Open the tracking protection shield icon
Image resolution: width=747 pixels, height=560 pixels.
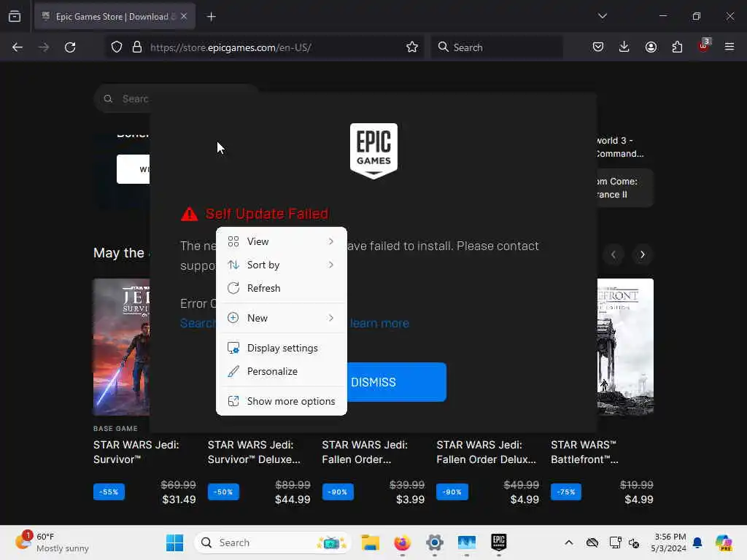coord(117,47)
